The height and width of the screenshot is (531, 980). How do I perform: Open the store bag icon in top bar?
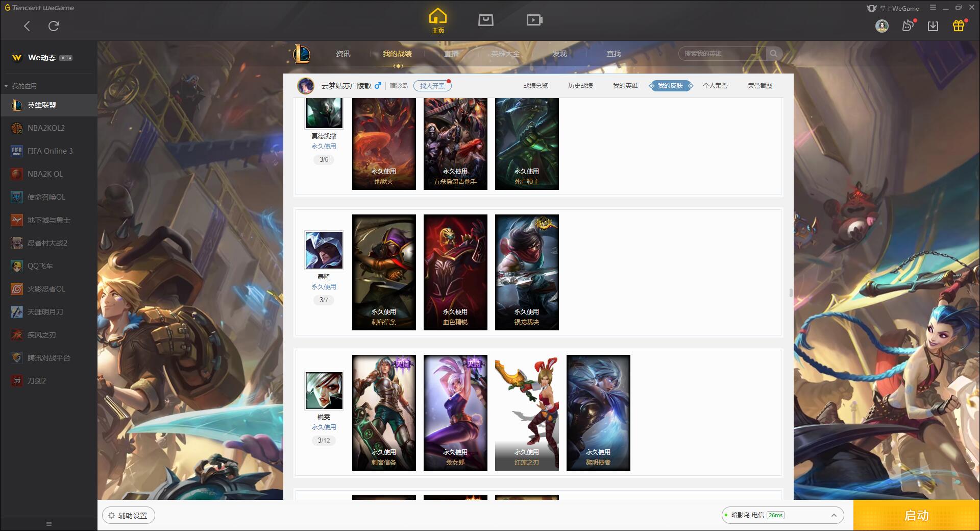[x=486, y=20]
